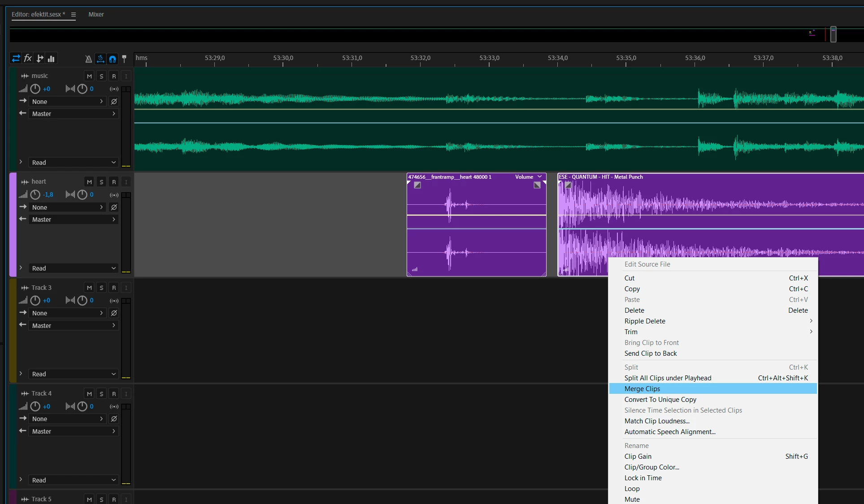Screen dimensions: 864x504
Task: Toggle the magnet snapping icon
Action: click(x=113, y=59)
